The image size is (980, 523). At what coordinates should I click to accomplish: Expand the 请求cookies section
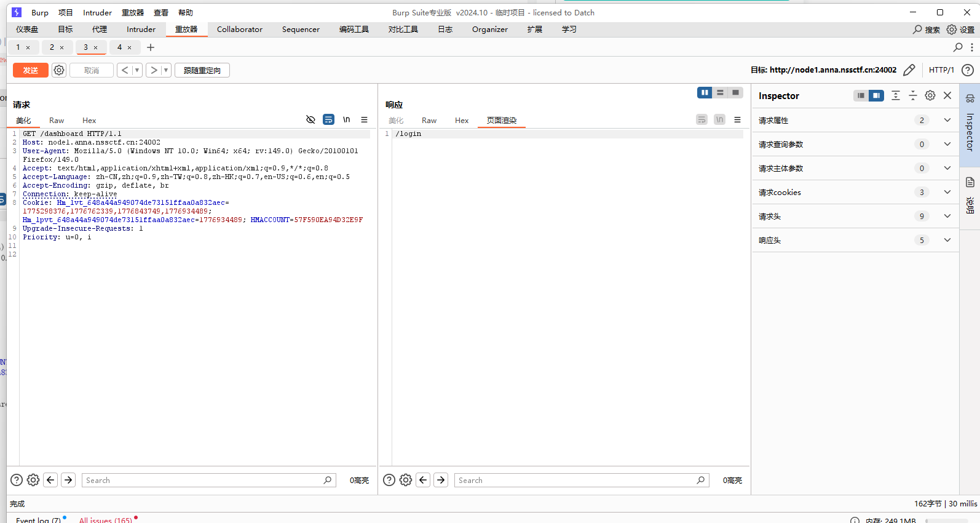(947, 192)
